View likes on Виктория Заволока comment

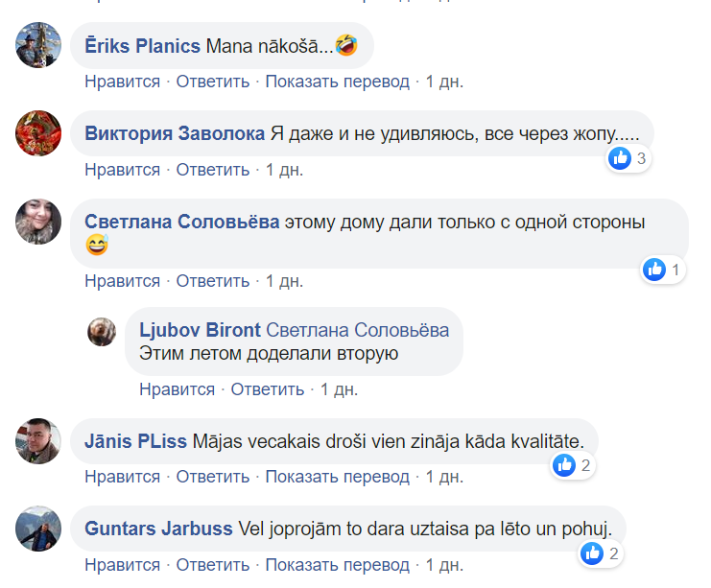click(628, 158)
